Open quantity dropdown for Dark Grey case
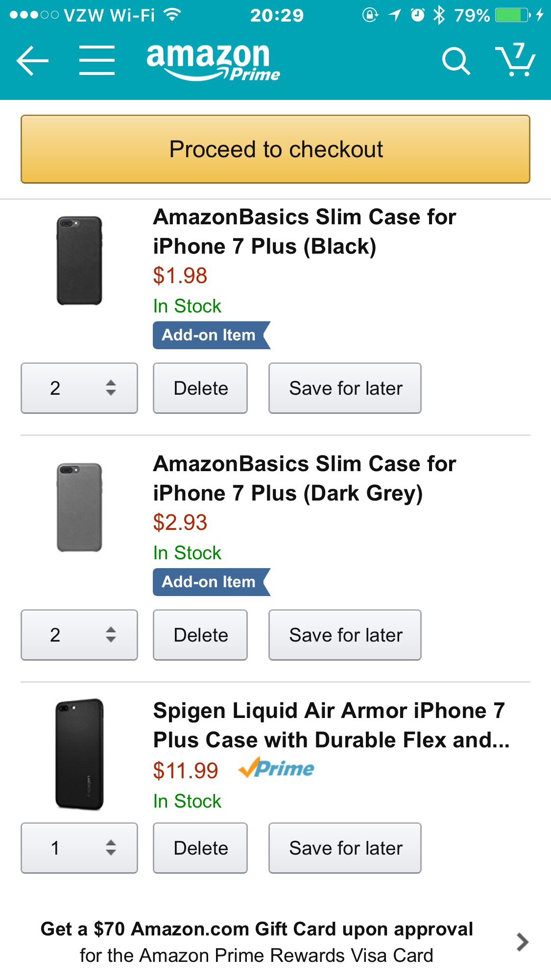 79,635
